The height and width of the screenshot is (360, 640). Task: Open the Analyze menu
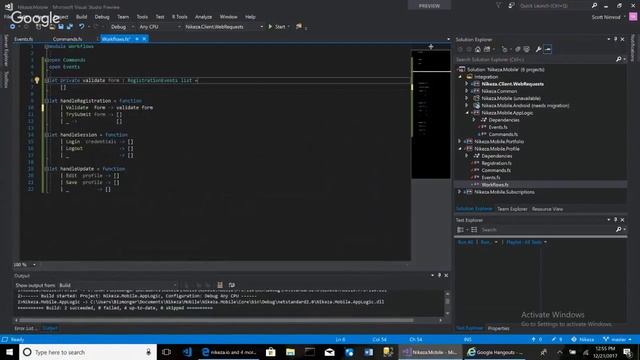coord(203,17)
